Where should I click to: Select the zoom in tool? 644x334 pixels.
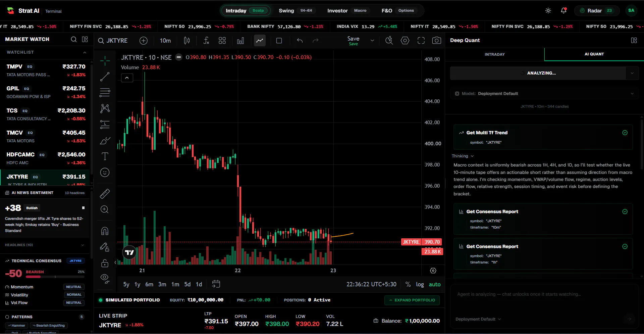[105, 209]
